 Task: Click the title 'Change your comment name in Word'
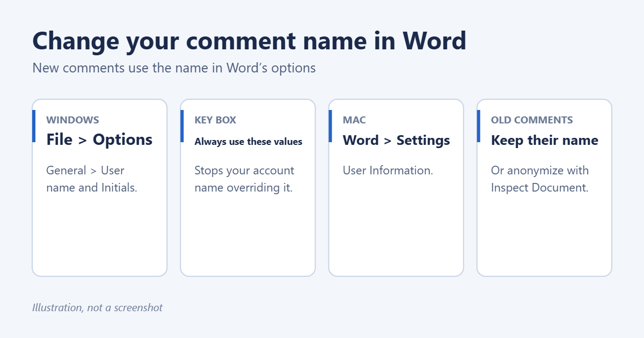[x=250, y=42]
